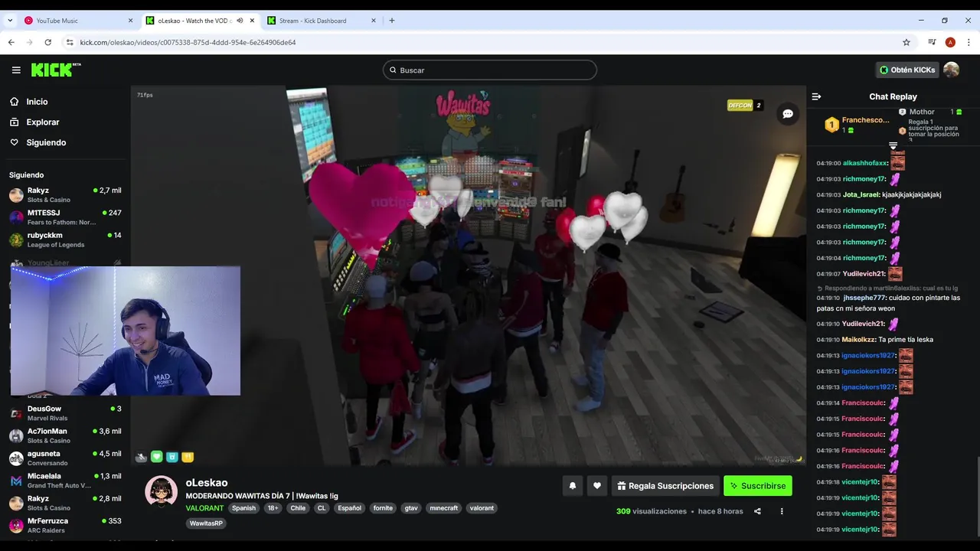
Task: Open Ac7ionMan followed channel
Action: coord(65,435)
